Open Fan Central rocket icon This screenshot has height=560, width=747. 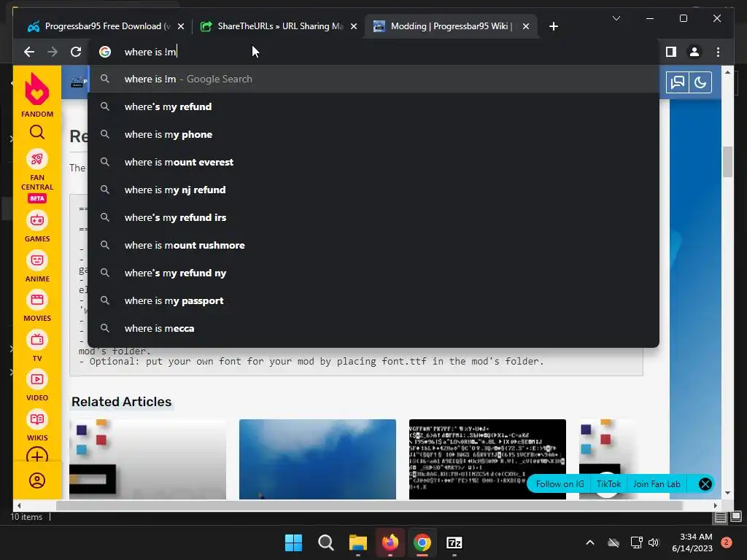(36, 159)
